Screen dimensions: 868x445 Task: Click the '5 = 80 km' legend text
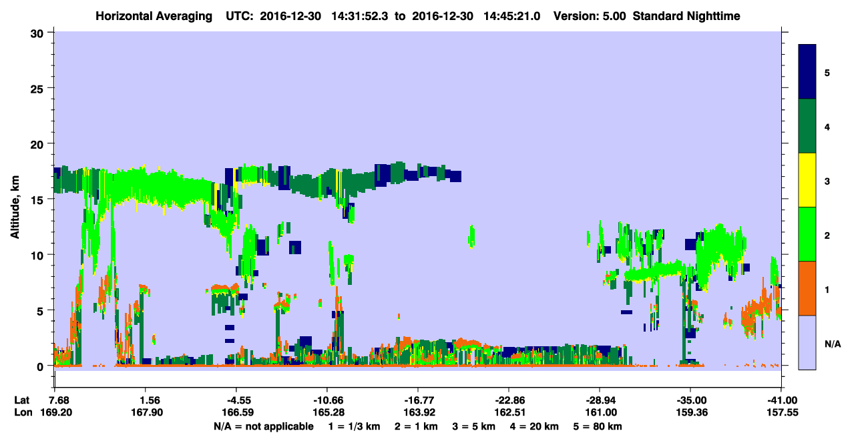point(598,426)
